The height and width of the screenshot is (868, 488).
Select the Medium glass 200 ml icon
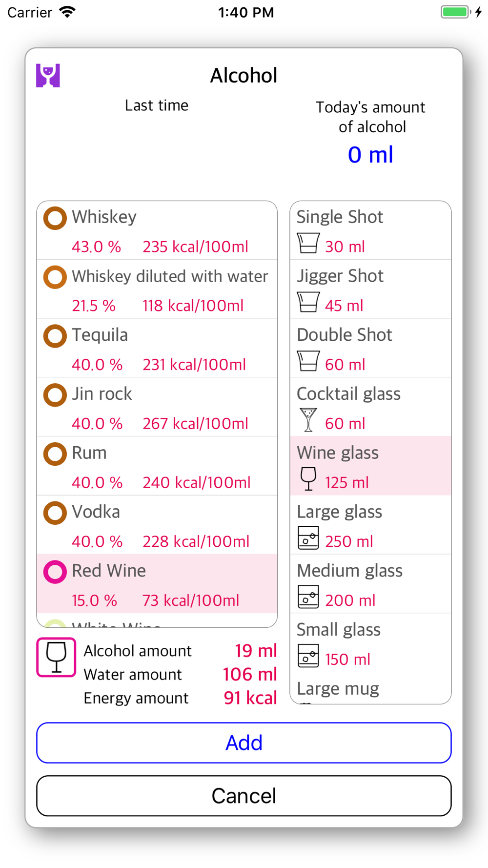[308, 597]
